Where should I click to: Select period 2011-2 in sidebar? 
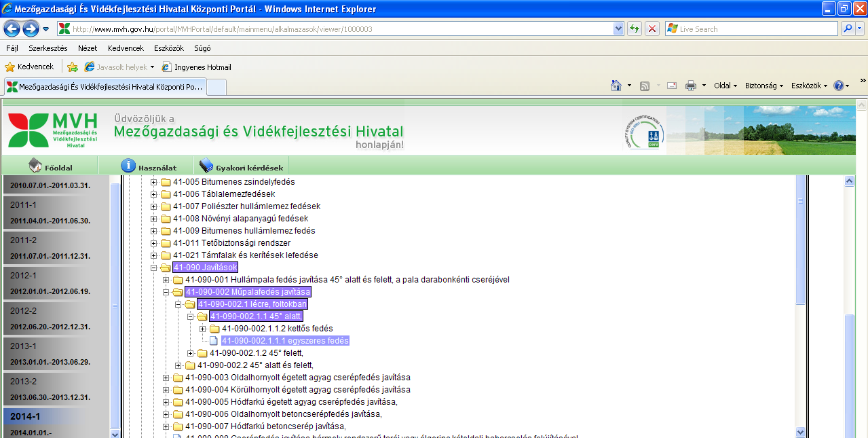point(54,247)
